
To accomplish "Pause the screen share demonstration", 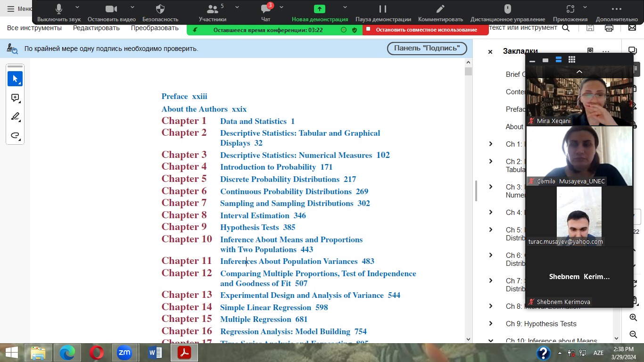I will pos(383,13).
